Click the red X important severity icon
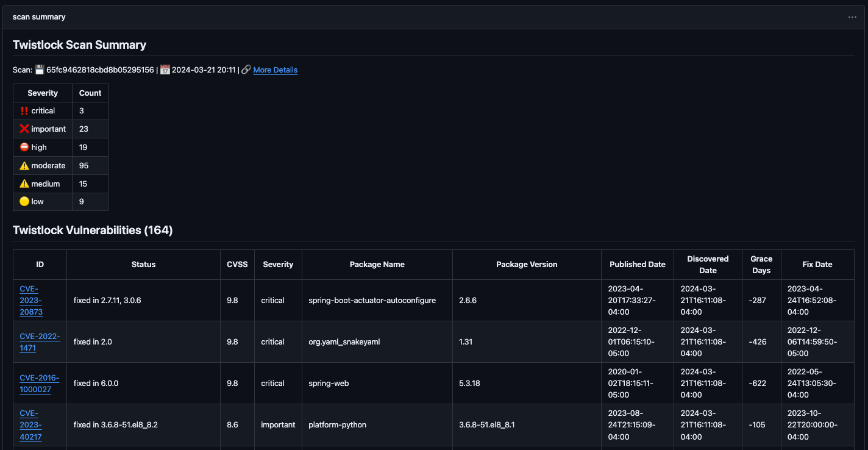The image size is (868, 450). 24,129
